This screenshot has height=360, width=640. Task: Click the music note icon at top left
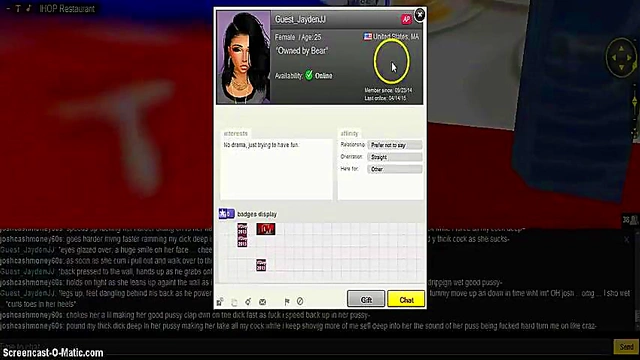click(29, 8)
